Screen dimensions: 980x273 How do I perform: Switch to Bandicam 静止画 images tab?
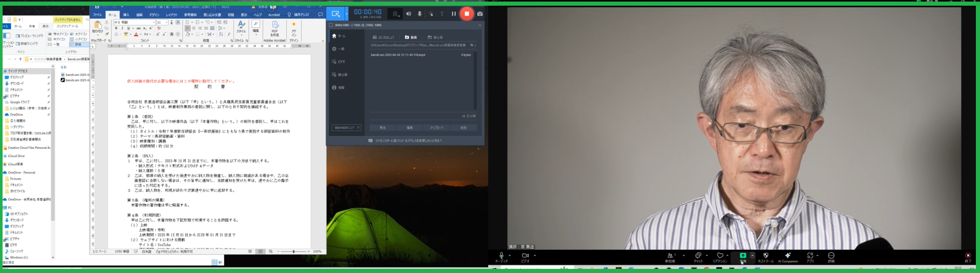coord(435,37)
